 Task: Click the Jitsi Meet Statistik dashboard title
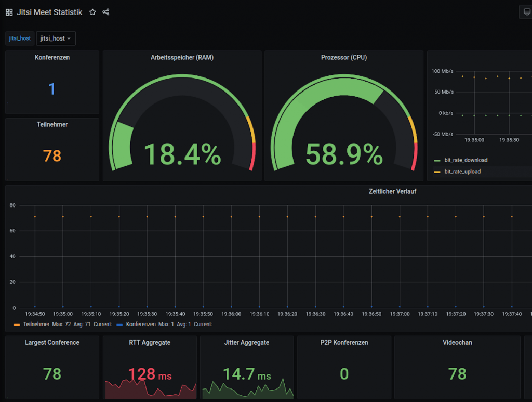(49, 12)
